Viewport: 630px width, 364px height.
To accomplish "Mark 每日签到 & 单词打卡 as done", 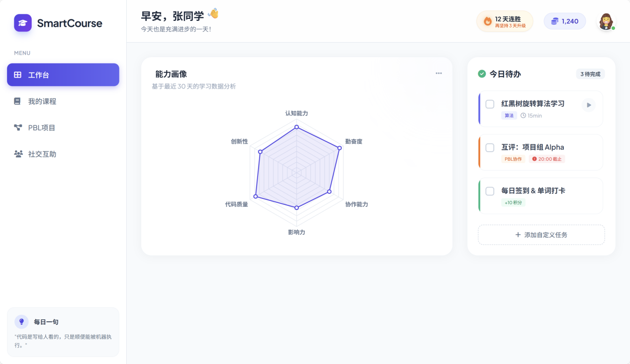I will (490, 191).
